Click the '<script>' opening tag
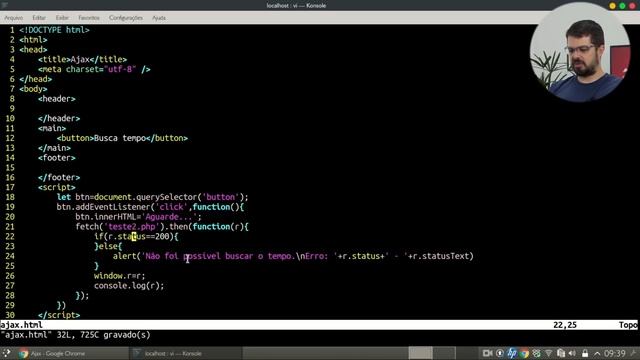 click(x=57, y=187)
